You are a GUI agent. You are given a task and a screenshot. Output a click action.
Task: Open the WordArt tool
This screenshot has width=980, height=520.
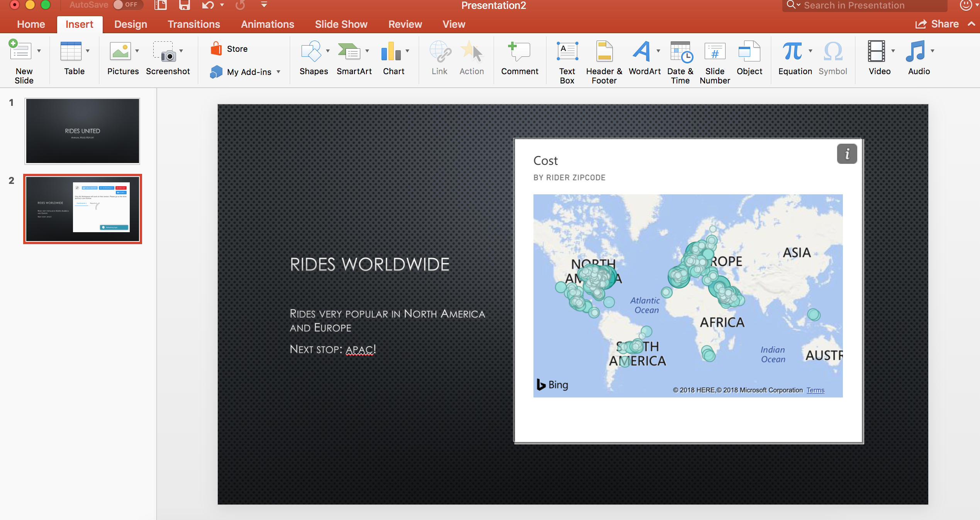pos(641,52)
